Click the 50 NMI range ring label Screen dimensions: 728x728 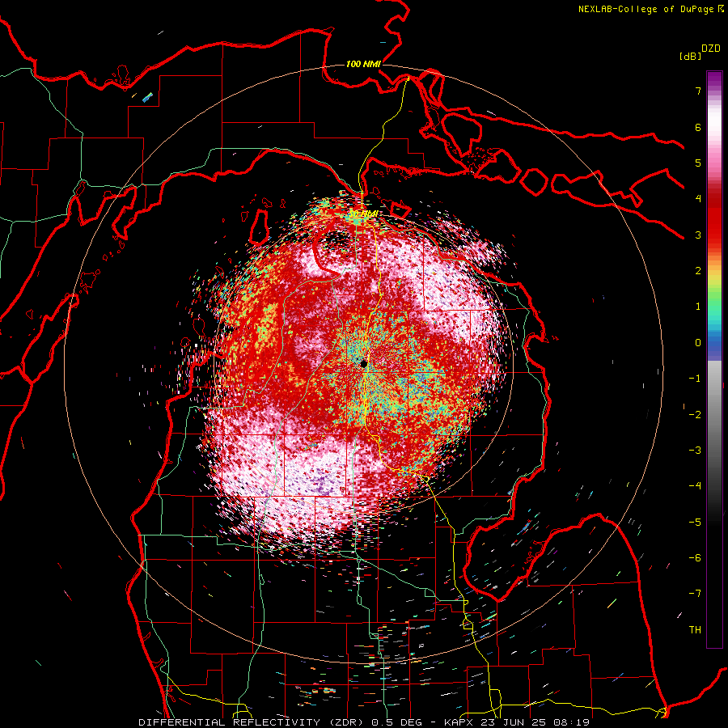[363, 214]
